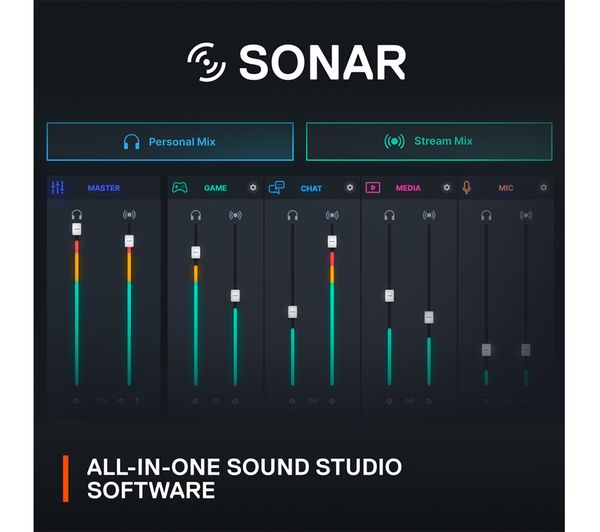Click the Game controller icon

[x=179, y=187]
